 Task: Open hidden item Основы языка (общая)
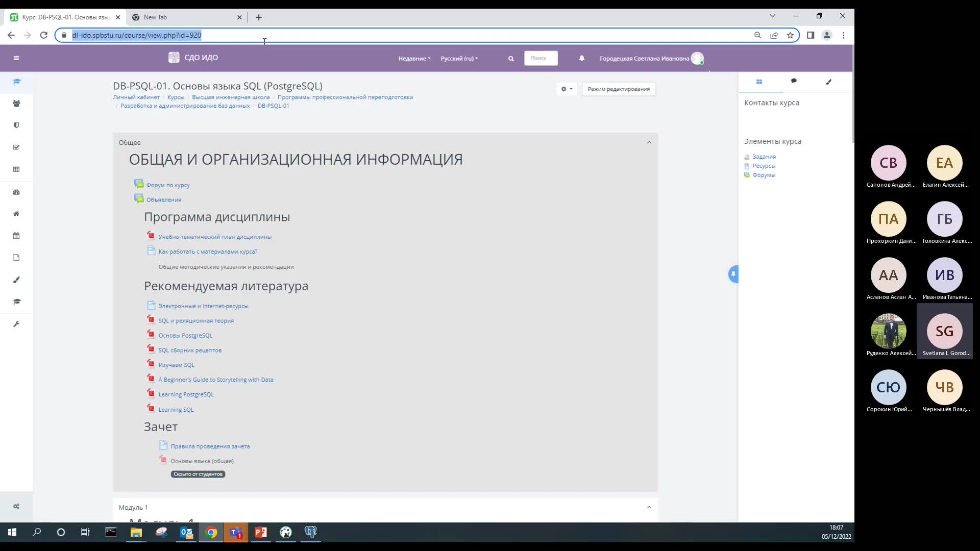pyautogui.click(x=202, y=461)
